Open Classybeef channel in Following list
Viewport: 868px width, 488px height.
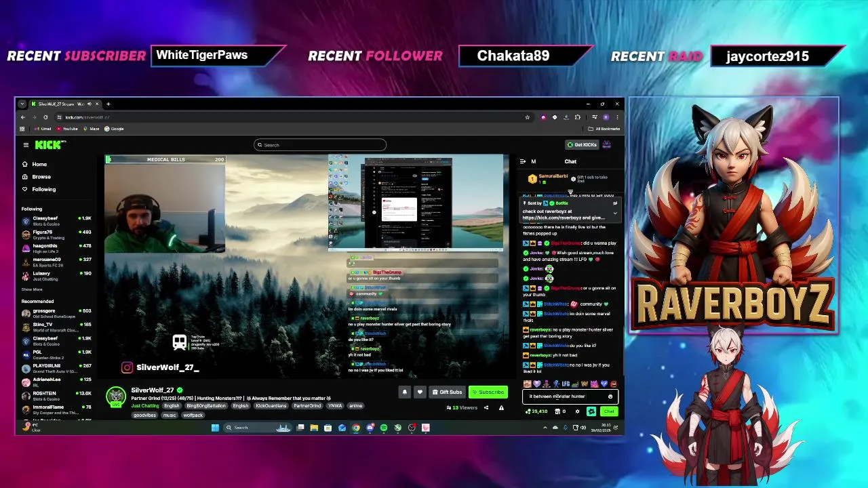coord(58,220)
